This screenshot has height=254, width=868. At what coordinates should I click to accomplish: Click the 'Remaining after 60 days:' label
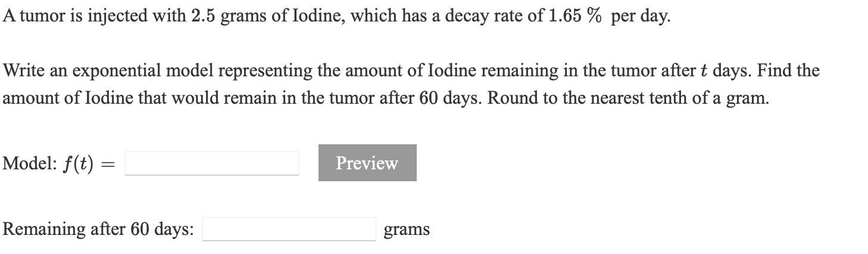coord(98,229)
